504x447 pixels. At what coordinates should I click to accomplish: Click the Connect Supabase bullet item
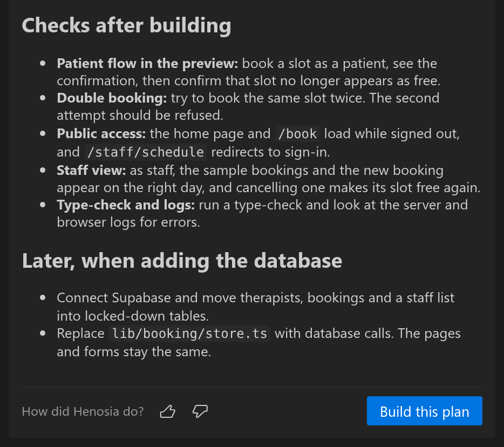click(256, 307)
